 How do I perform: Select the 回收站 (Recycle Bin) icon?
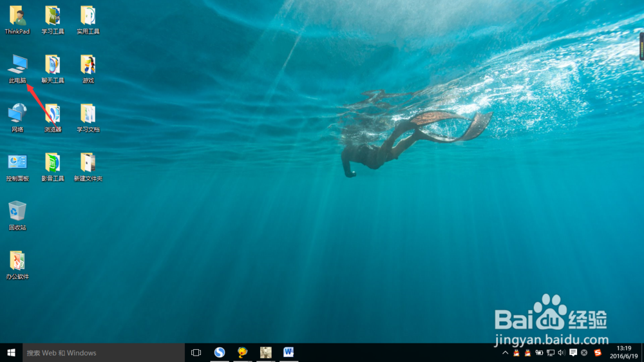click(x=17, y=215)
